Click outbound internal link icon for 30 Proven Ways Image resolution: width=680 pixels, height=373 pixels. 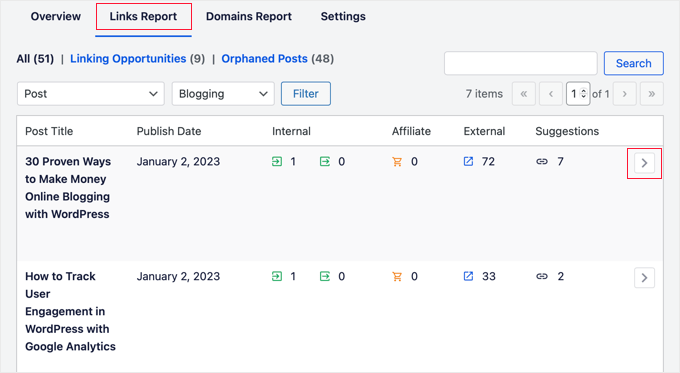pos(325,161)
